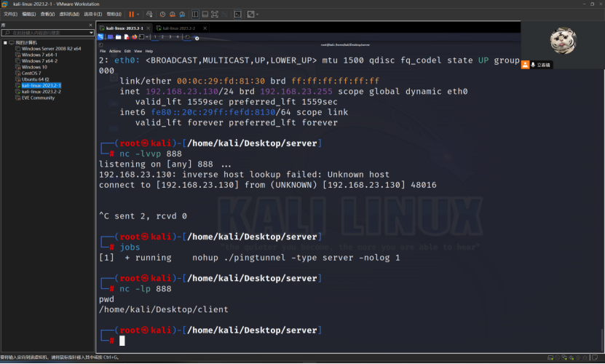The width and height of the screenshot is (605, 364).
Task: Open the stretch display dropdown arrow
Action: coord(257,15)
